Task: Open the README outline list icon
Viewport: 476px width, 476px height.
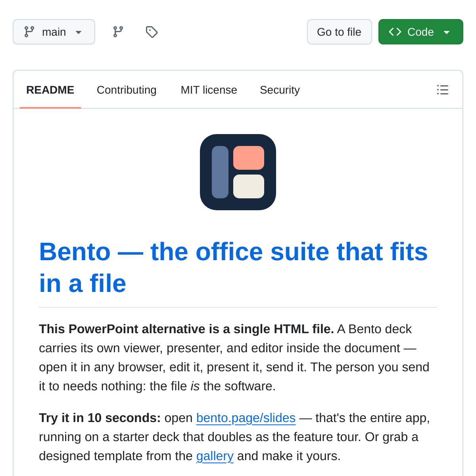Action: click(x=443, y=90)
